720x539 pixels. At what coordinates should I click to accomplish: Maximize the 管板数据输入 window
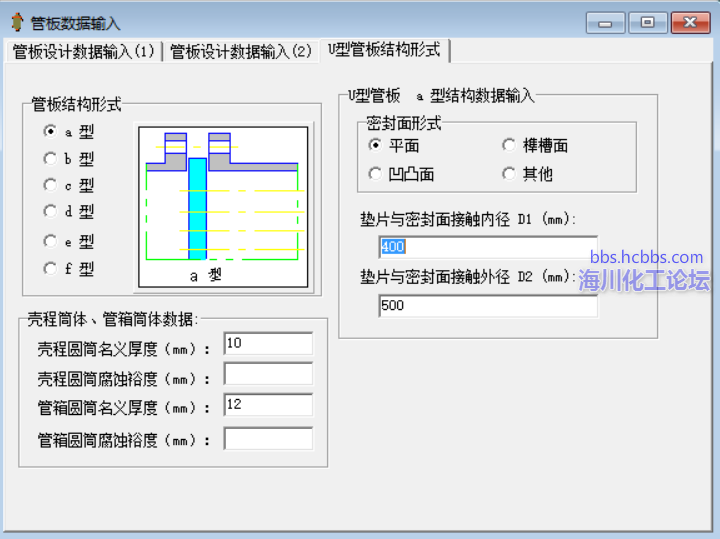click(647, 22)
